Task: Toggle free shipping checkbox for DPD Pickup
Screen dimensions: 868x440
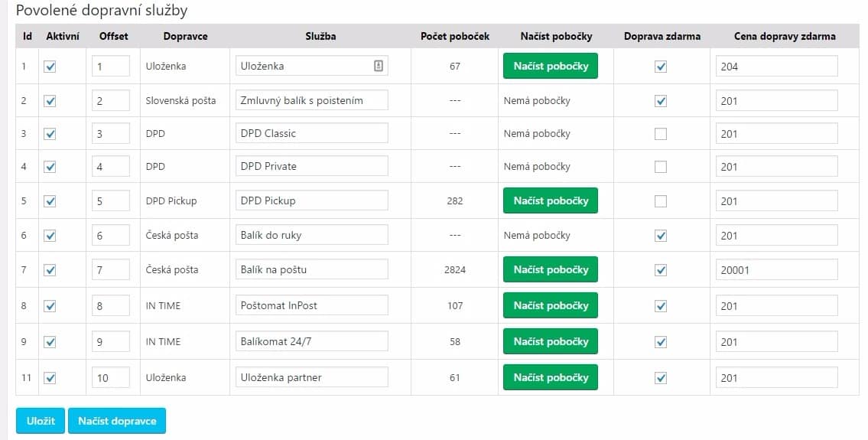Action: pyautogui.click(x=662, y=201)
